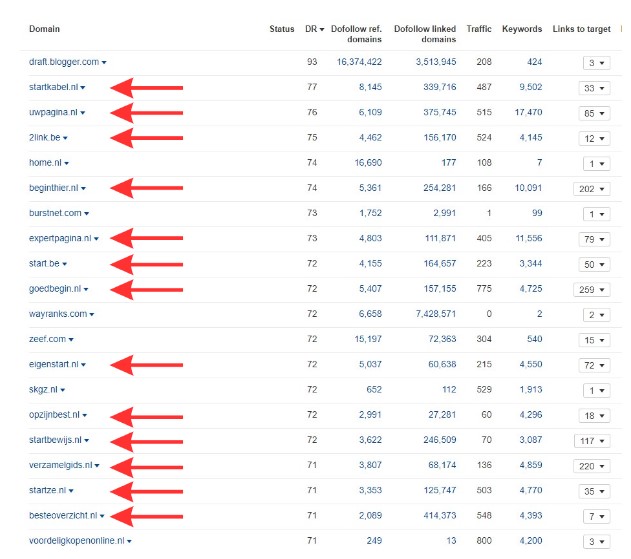
Task: Open the burstnet.com domain link
Action: coord(55,213)
